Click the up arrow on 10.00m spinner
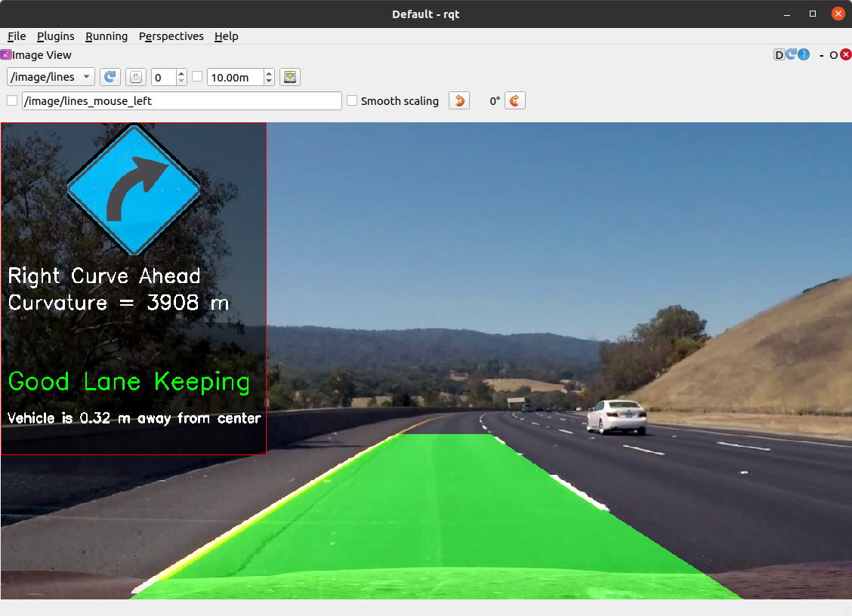This screenshot has width=852, height=616. click(x=267, y=72)
